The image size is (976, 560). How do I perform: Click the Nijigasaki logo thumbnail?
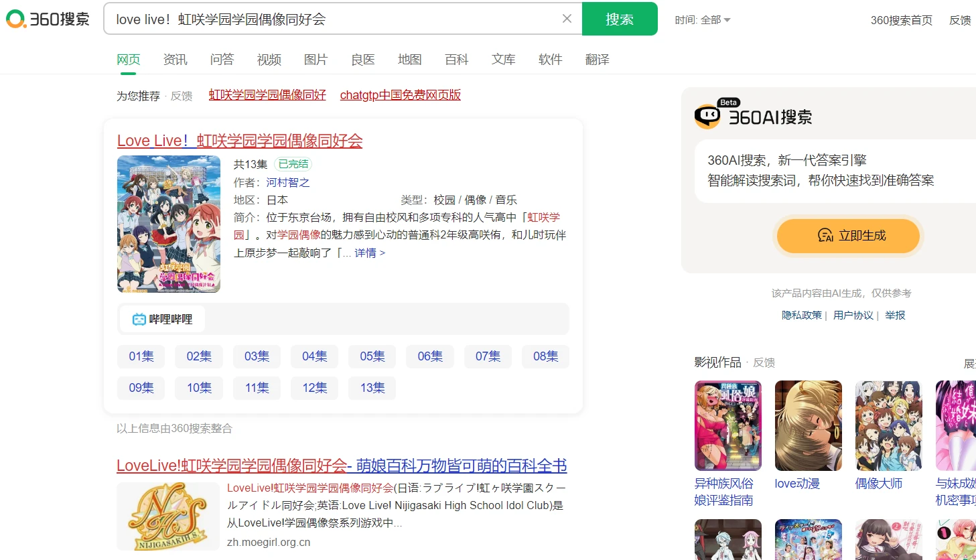point(168,516)
